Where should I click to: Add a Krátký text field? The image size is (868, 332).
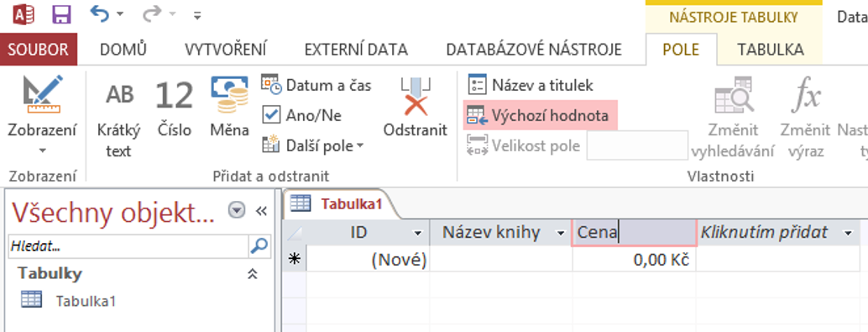118,116
